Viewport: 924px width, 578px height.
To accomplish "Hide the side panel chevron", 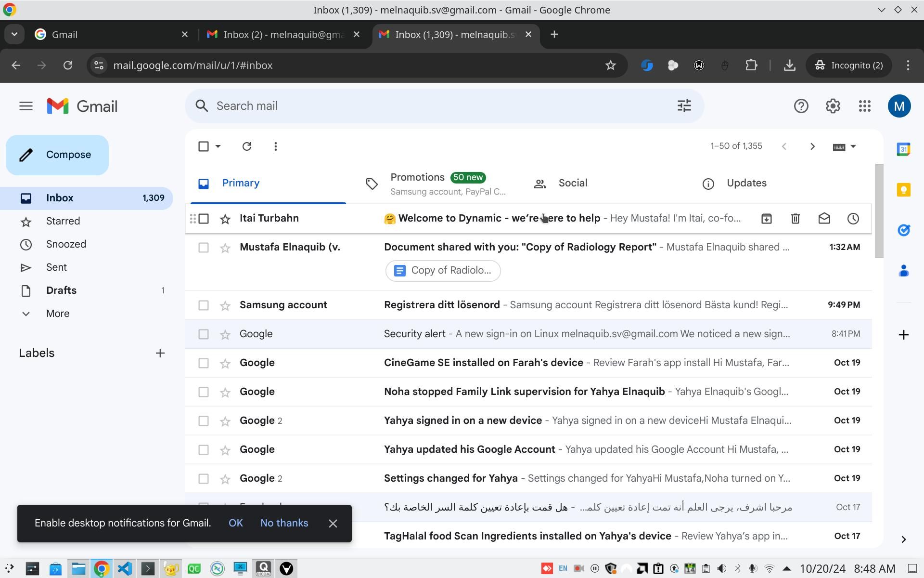I will pos(903,539).
